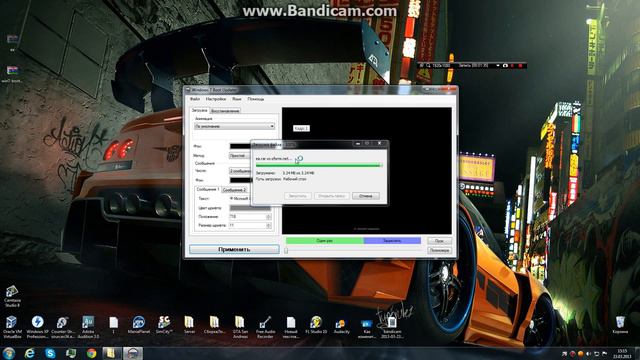Open the Число messages dropdown

[240, 171]
